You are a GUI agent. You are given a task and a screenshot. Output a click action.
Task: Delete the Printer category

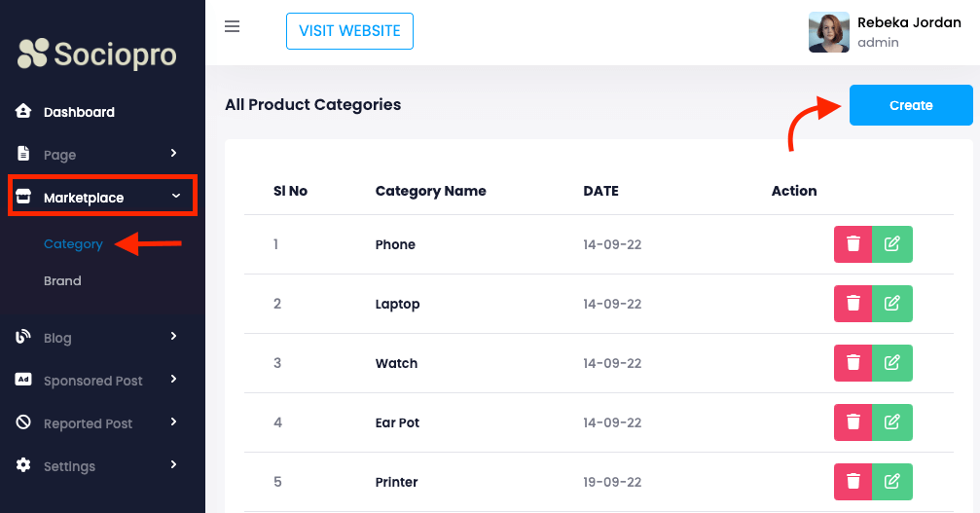pos(853,482)
